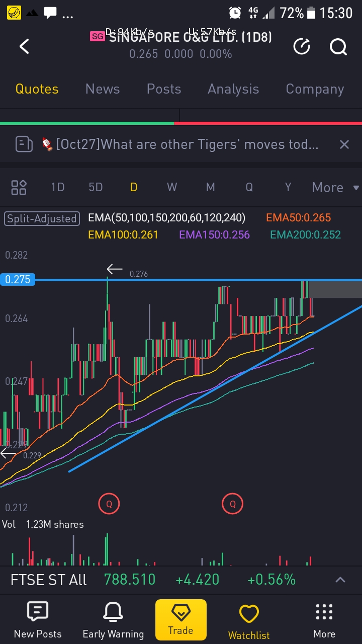
Task: Tap the EMA200:0.252 value
Action: pos(306,234)
